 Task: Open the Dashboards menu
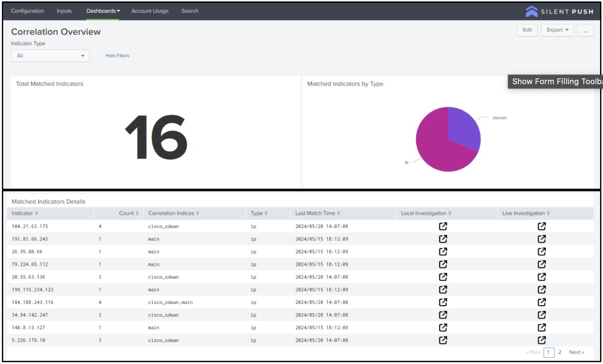click(x=103, y=11)
